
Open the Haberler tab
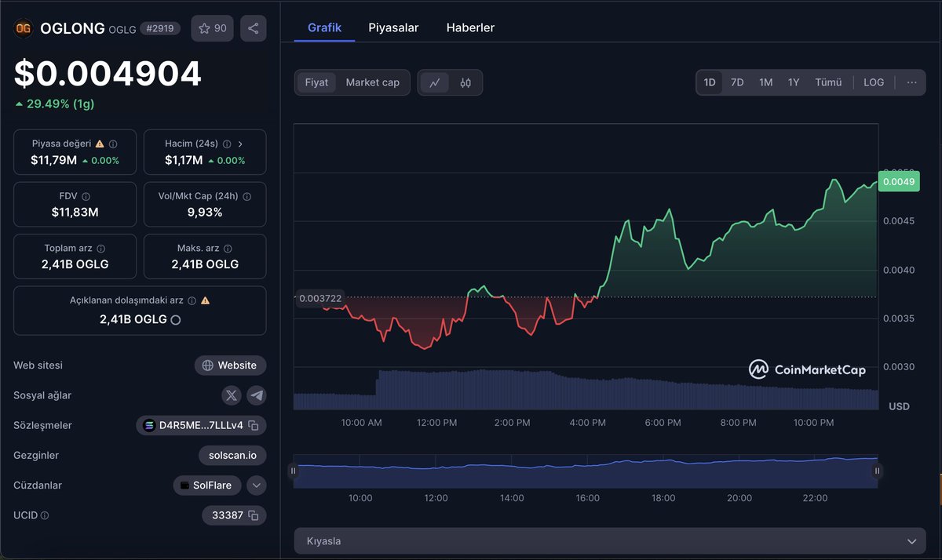click(470, 27)
